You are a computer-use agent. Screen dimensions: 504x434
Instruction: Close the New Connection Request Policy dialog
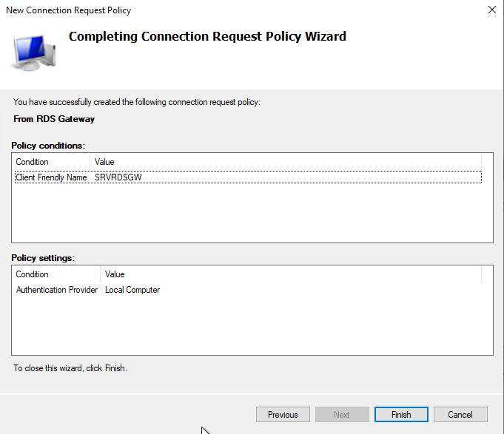coord(491,10)
